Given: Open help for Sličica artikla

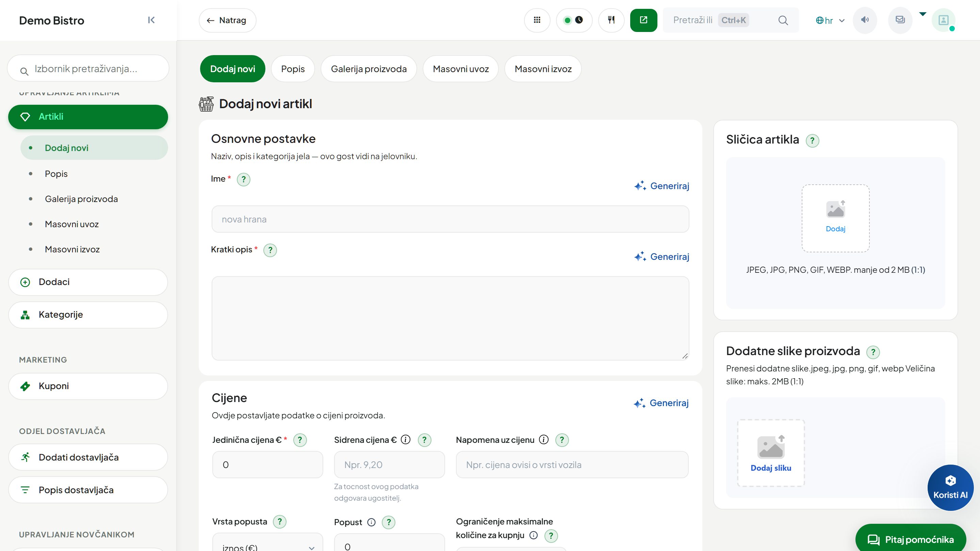Looking at the screenshot, I should click(x=812, y=141).
